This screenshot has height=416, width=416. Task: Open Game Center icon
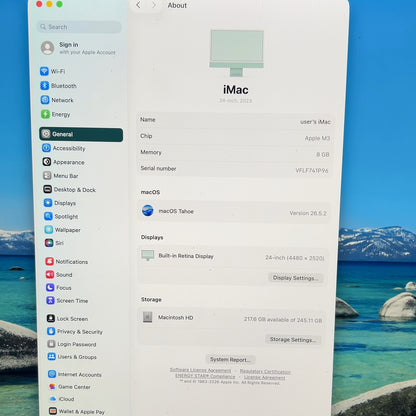52,387
